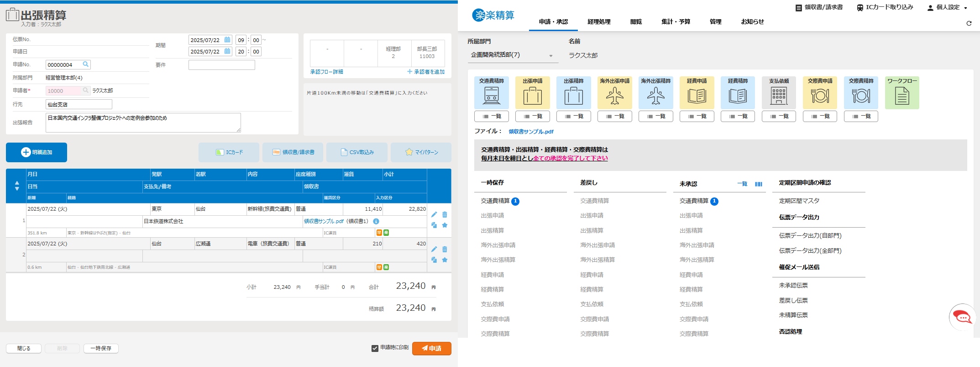The width and height of the screenshot is (980, 367).
Task: Open calendar picker for the period start date
Action: click(227, 40)
